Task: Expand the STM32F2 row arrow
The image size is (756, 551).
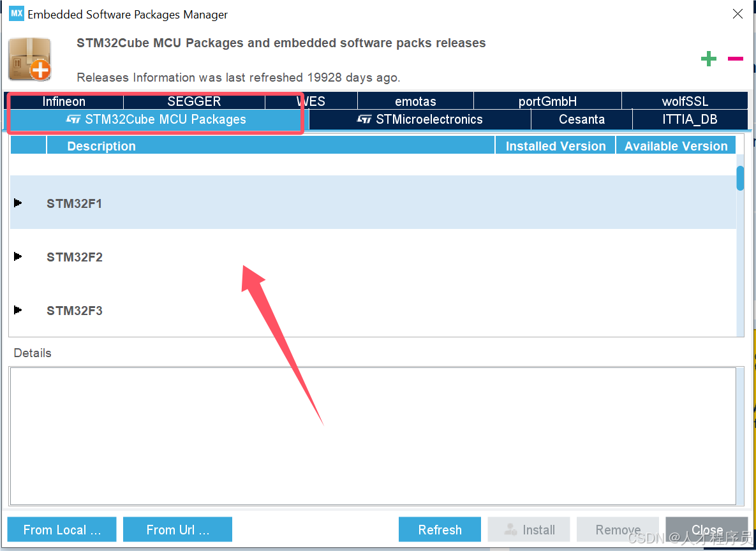Action: (18, 256)
